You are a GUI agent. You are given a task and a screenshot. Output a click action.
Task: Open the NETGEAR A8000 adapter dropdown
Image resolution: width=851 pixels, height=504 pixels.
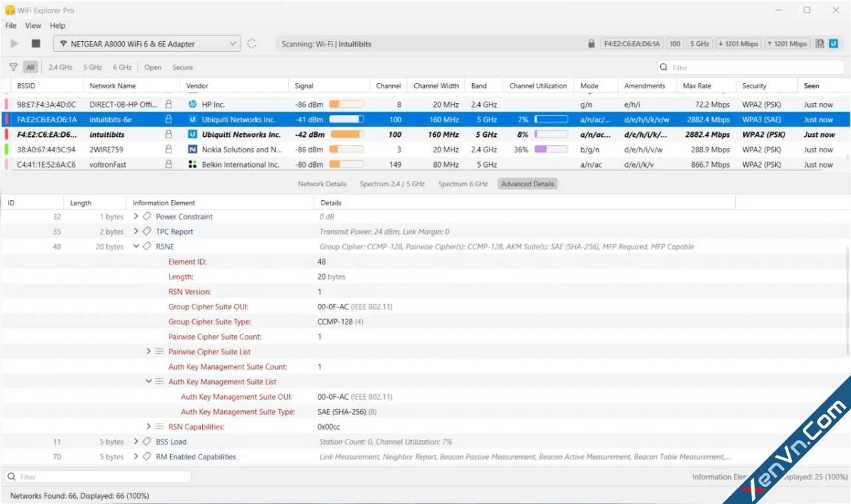coord(146,44)
